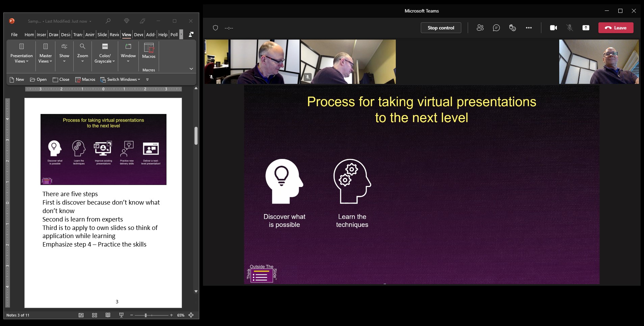Switch to Slide Sorter view in status bar
This screenshot has height=326, width=644.
[95, 315]
